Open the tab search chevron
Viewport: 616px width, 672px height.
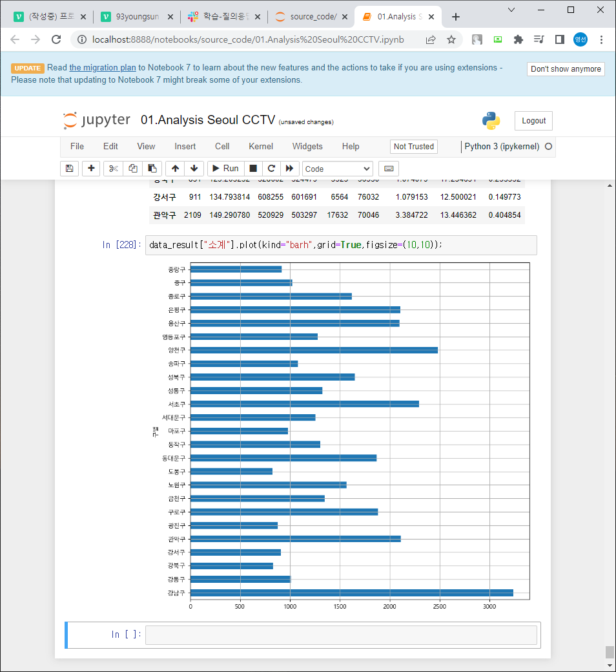coord(511,10)
